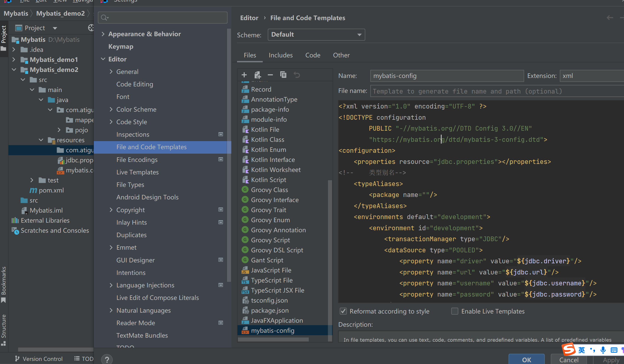The image size is (624, 364).
Task: Collapse the Mybatis_demo2 project folder
Action: click(x=14, y=70)
